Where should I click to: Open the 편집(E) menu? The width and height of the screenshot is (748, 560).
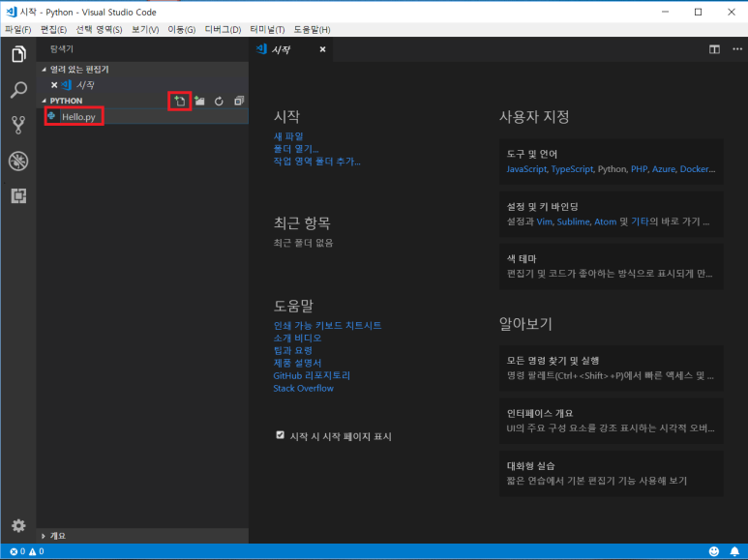click(53, 30)
